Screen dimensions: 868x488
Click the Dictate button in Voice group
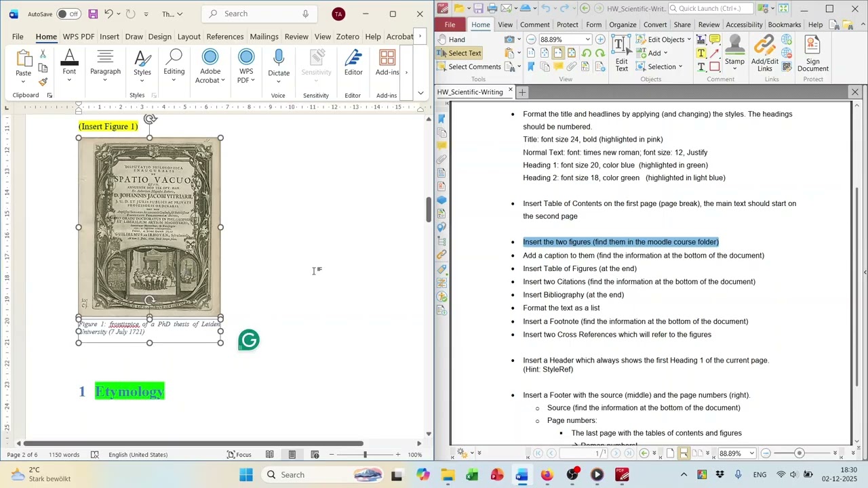pyautogui.click(x=279, y=66)
